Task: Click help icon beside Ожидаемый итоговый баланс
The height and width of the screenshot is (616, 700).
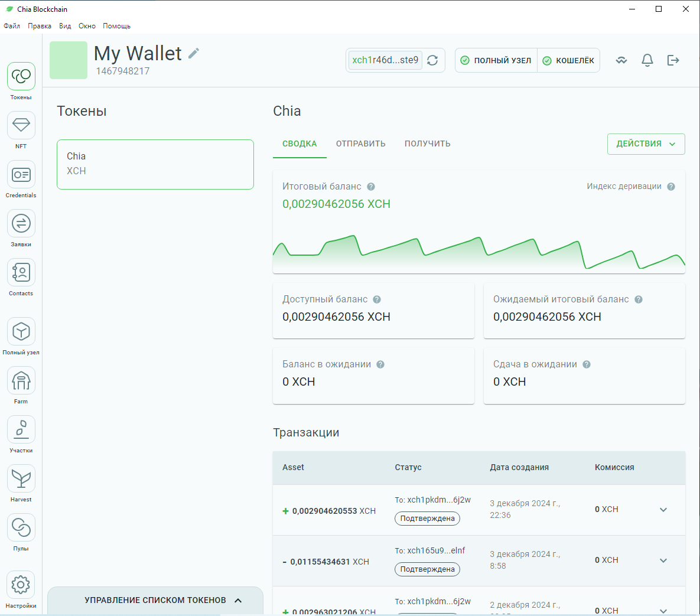Action: point(639,299)
